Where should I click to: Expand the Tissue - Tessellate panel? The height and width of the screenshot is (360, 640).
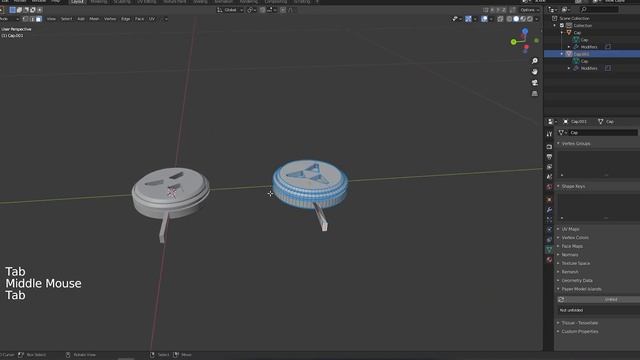(x=579, y=323)
